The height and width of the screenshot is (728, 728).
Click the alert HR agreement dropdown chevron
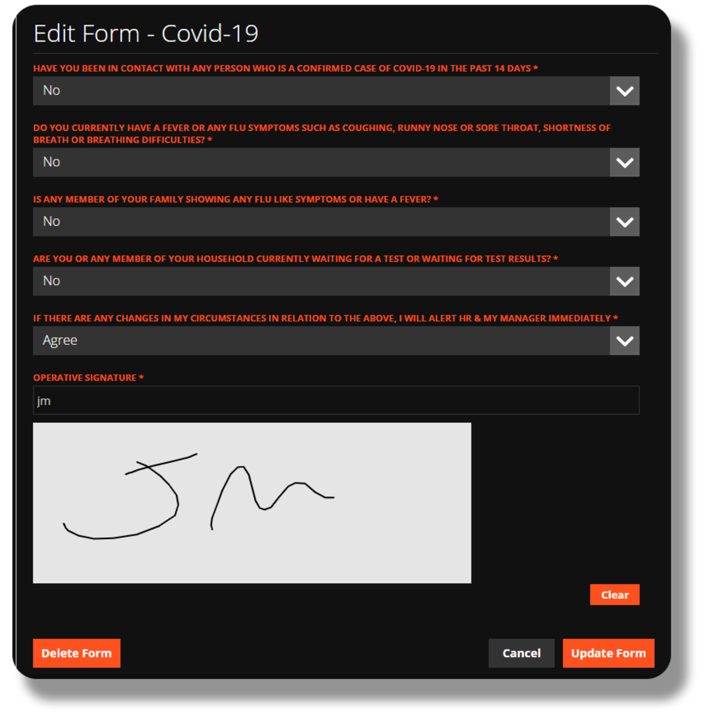coord(625,341)
